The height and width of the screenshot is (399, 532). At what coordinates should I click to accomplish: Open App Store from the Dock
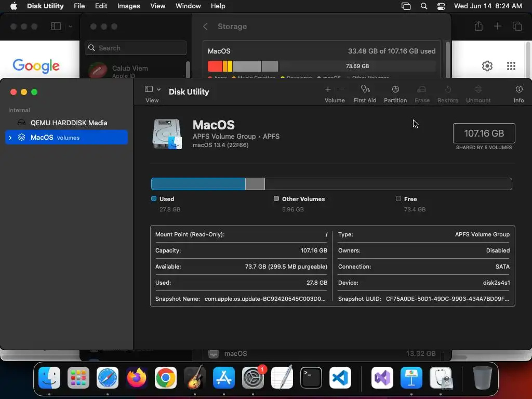pos(224,378)
